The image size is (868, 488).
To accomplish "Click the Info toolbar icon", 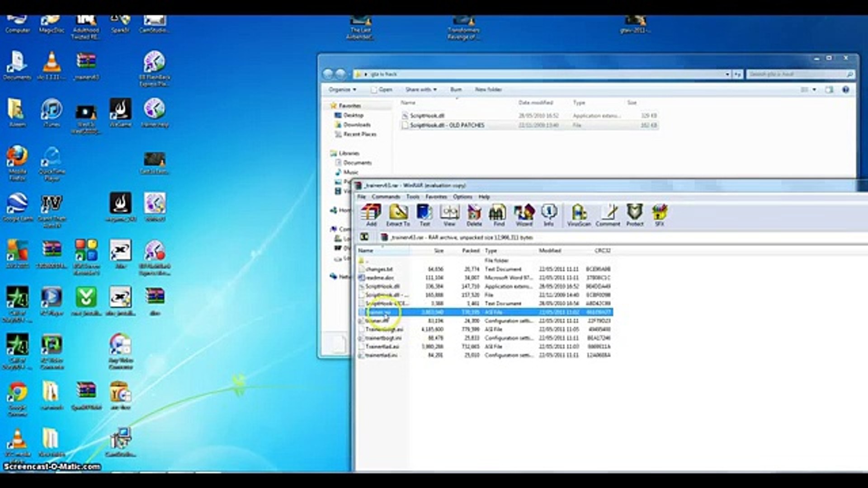I will pos(549,215).
